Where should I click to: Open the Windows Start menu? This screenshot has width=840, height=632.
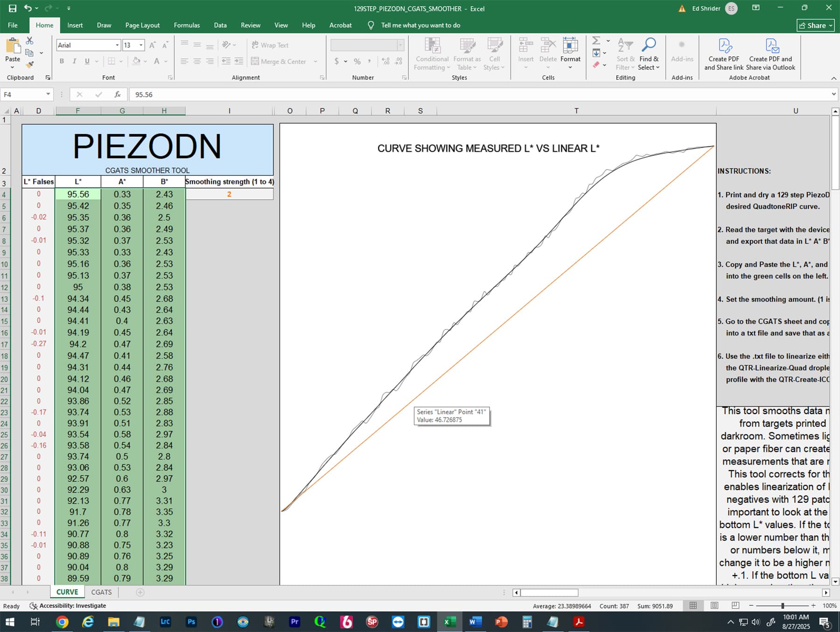point(10,622)
